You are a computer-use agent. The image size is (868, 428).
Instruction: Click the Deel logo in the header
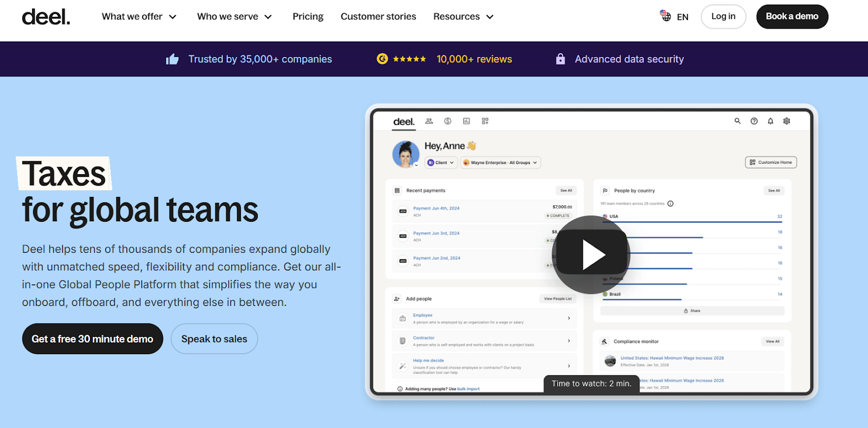click(46, 17)
